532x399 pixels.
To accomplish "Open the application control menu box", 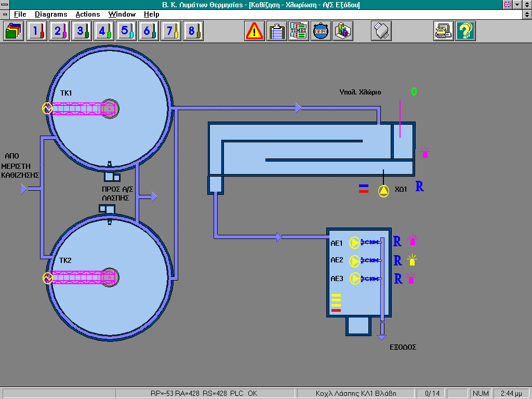I will (5, 5).
